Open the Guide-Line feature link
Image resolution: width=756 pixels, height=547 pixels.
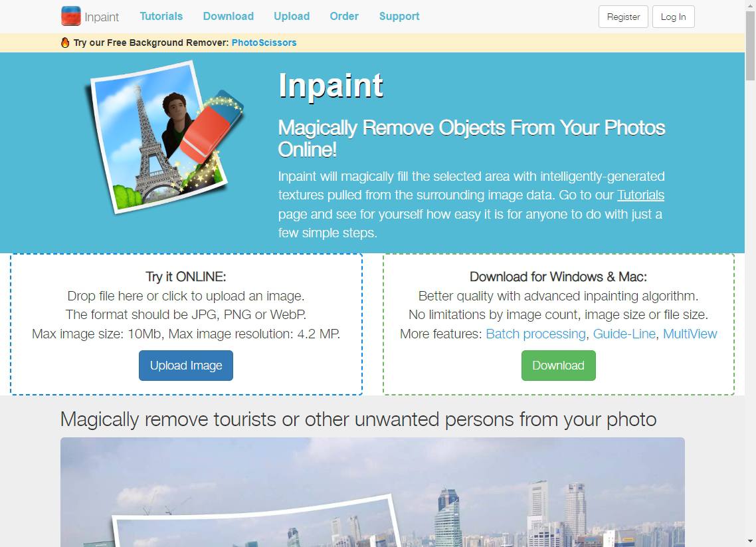click(x=624, y=334)
